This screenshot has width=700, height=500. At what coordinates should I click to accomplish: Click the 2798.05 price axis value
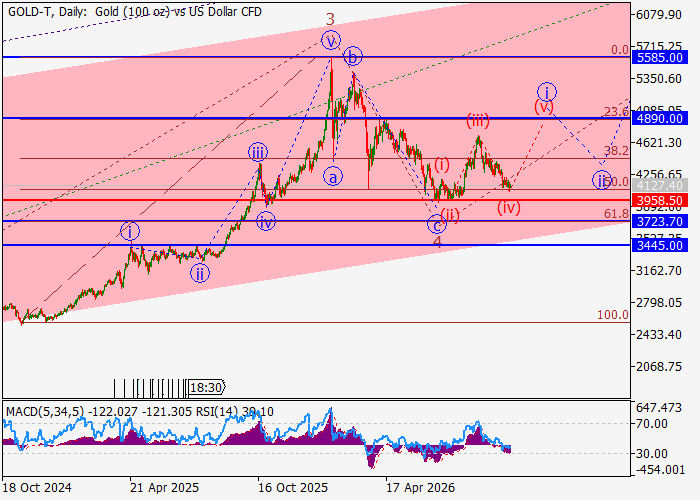tap(659, 303)
